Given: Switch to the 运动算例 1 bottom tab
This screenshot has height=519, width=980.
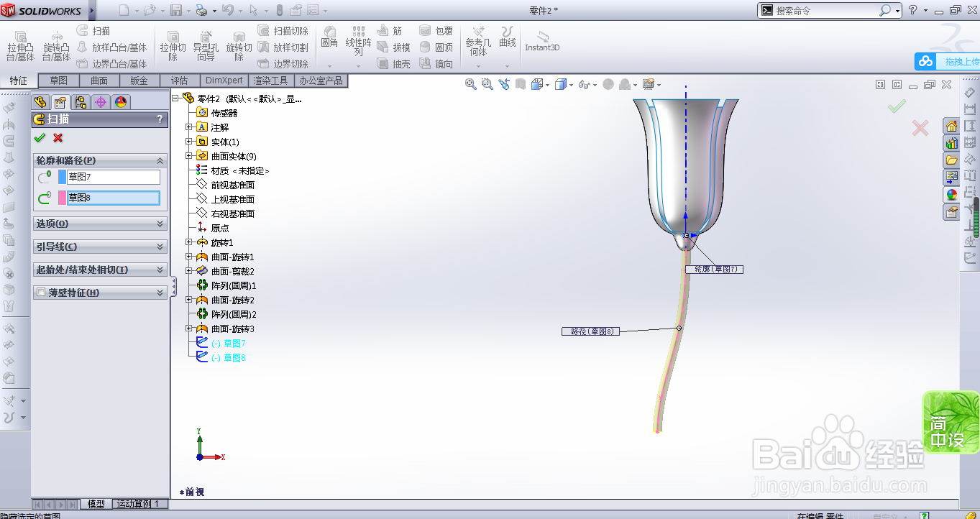Looking at the screenshot, I should pos(141,504).
